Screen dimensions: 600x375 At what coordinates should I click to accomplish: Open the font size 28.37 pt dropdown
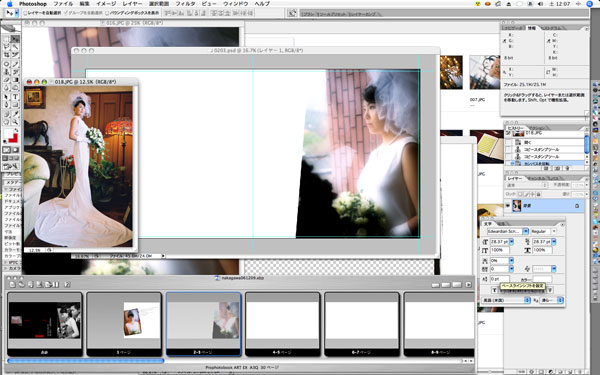(x=512, y=242)
